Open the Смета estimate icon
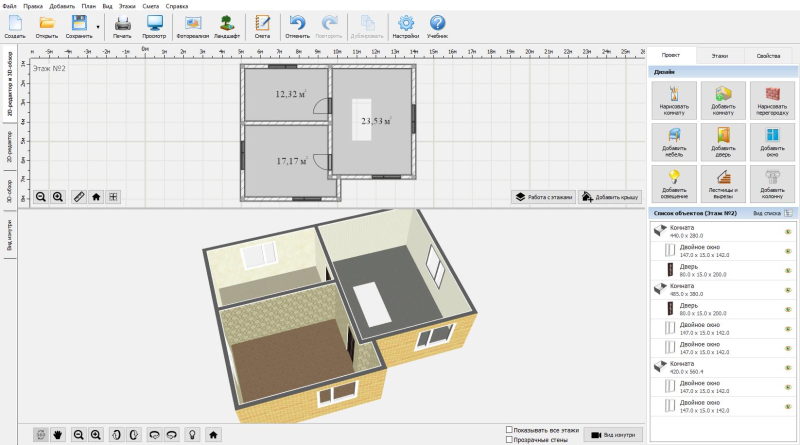 point(263,25)
